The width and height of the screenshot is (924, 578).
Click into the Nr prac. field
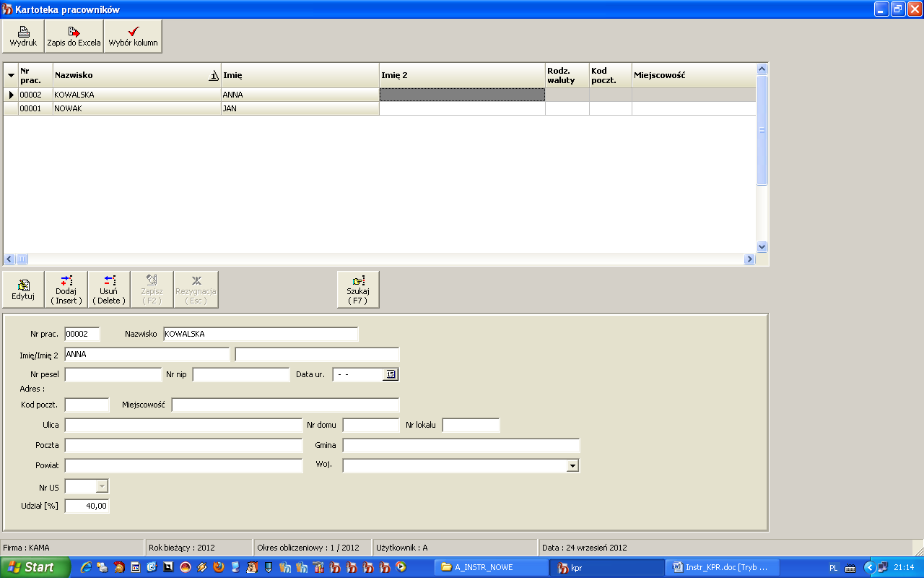coord(82,334)
